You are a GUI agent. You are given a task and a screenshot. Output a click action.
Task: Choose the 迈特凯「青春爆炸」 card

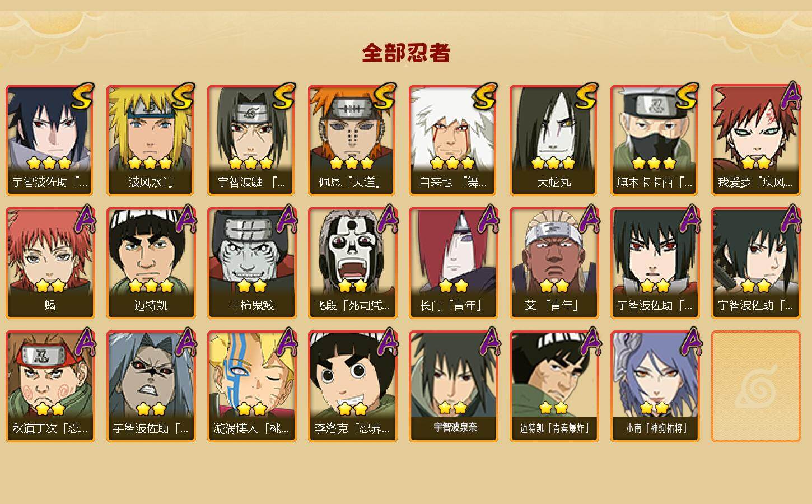(x=554, y=386)
